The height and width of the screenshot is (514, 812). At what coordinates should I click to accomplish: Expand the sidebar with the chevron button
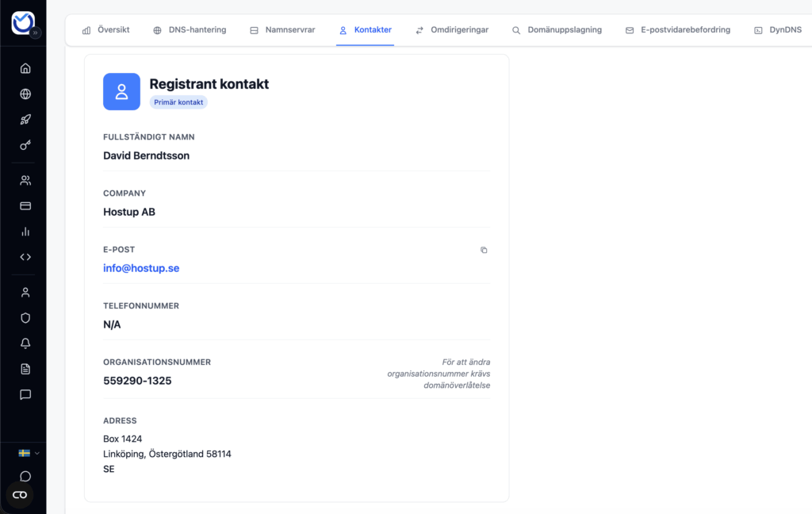[x=36, y=33]
